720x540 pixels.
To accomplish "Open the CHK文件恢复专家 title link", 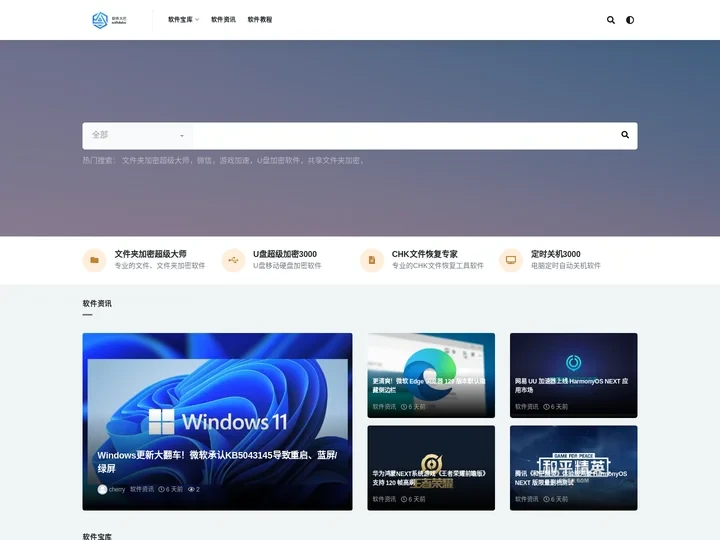I will 424,254.
